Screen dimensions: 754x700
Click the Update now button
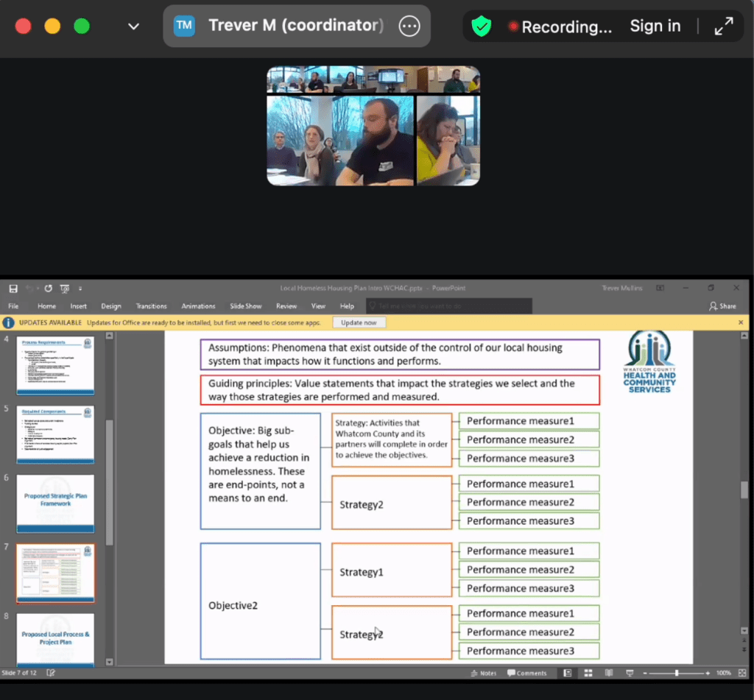[359, 322]
